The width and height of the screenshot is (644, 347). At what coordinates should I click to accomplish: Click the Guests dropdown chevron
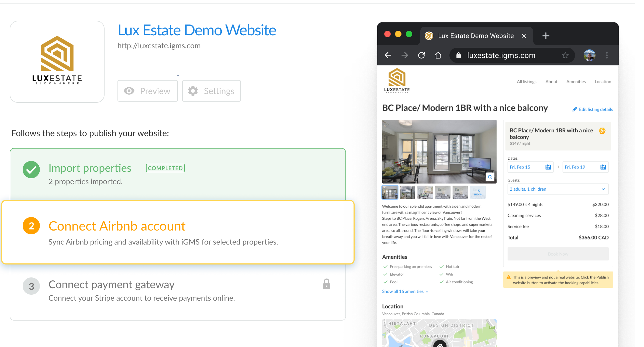coord(603,189)
